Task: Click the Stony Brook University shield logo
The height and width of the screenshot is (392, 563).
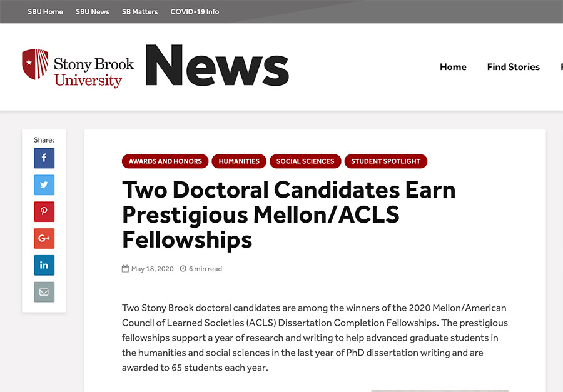Action: click(x=35, y=64)
